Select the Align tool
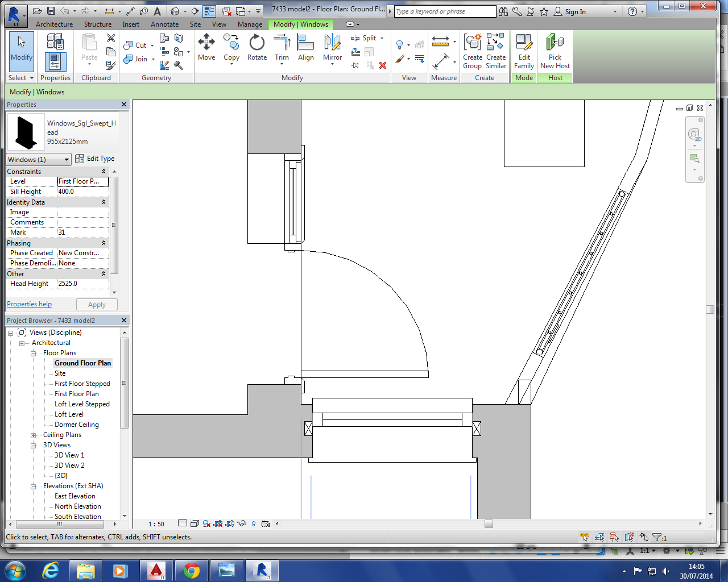The height and width of the screenshot is (582, 728). click(305, 47)
